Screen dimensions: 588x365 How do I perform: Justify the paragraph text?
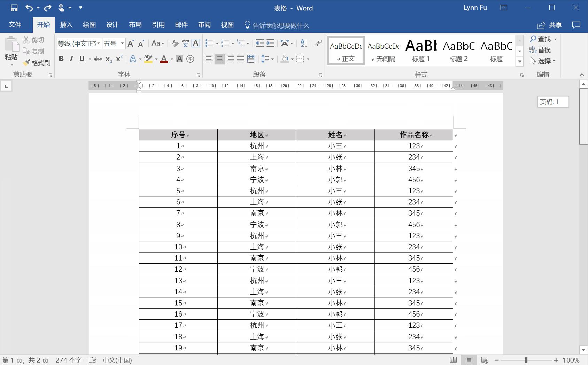coord(240,59)
